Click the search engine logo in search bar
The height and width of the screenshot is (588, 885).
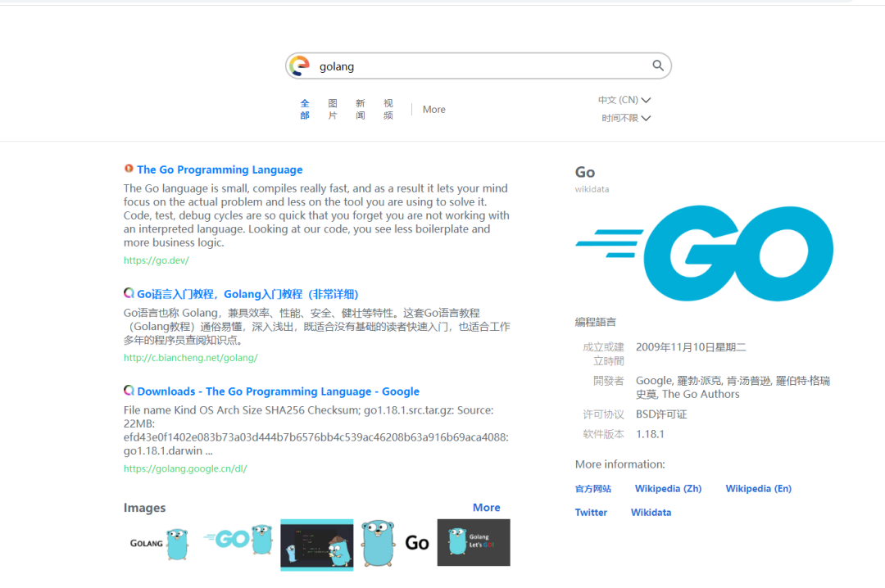(300, 66)
